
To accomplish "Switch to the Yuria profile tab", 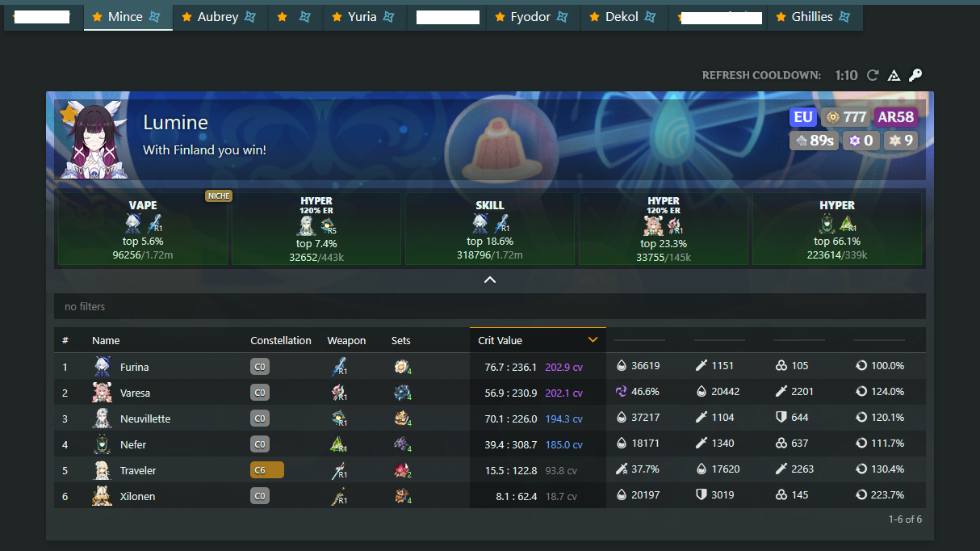I will pos(365,17).
